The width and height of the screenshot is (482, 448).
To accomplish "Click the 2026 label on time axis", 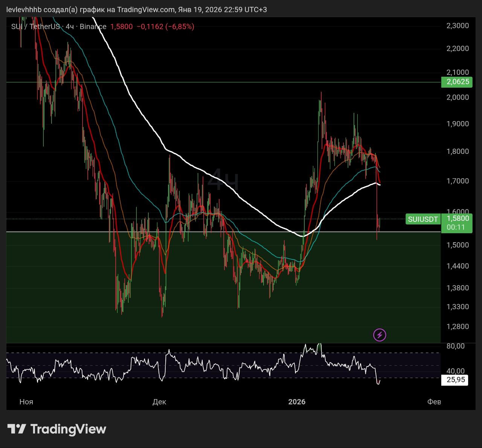I will [x=297, y=402].
